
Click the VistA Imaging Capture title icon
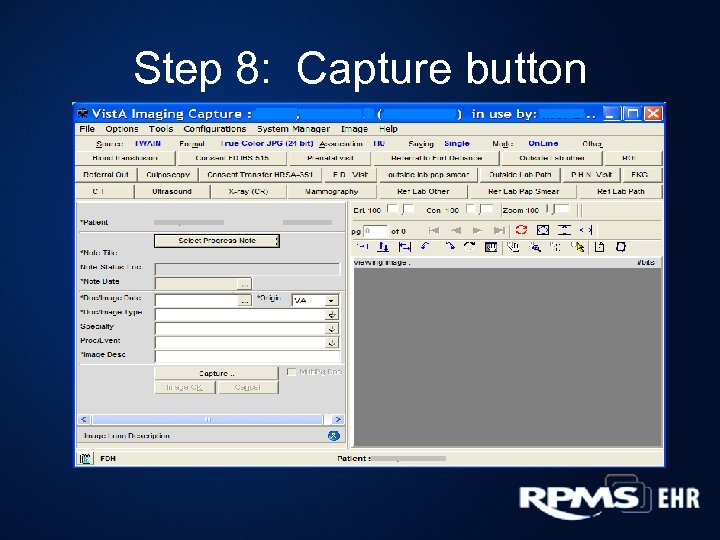point(83,113)
